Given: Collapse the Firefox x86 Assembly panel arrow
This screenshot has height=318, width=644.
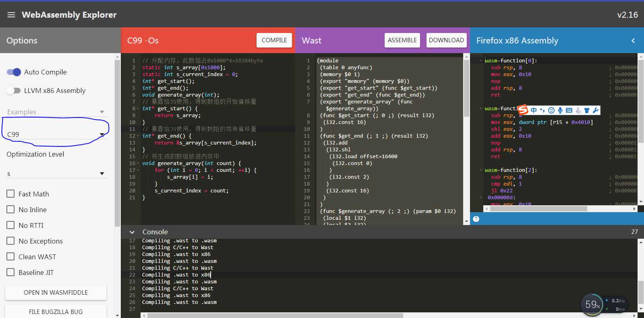Looking at the screenshot, I should tap(633, 41).
